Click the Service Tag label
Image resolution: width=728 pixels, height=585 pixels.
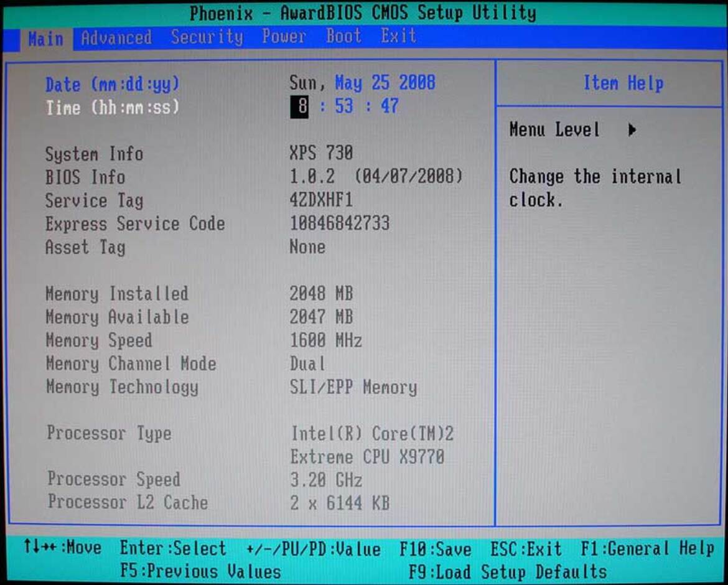tap(94, 201)
